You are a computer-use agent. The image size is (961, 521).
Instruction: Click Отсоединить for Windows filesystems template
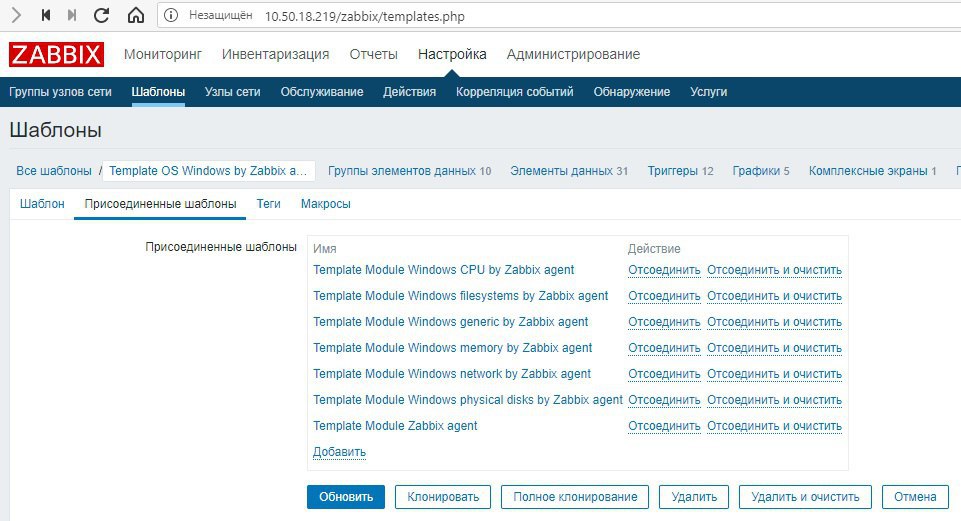tap(664, 296)
